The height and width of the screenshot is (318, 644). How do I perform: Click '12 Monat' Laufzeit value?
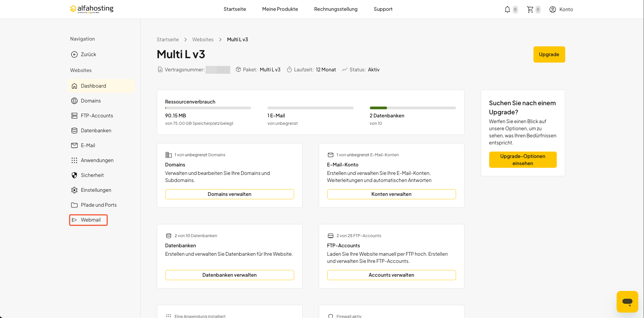326,70
